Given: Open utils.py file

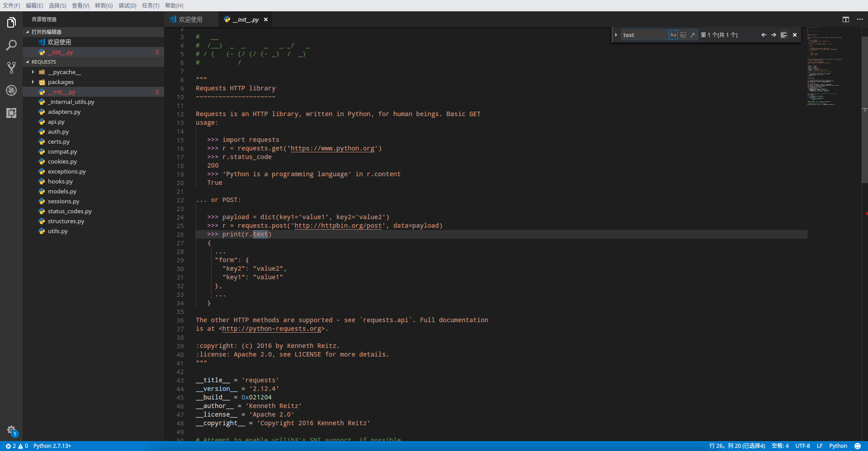Looking at the screenshot, I should (93, 231).
